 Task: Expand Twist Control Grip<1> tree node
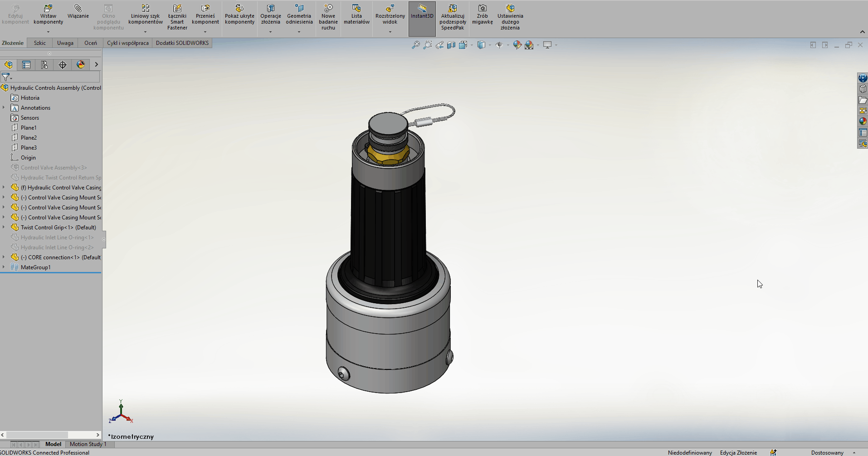[x=4, y=228]
